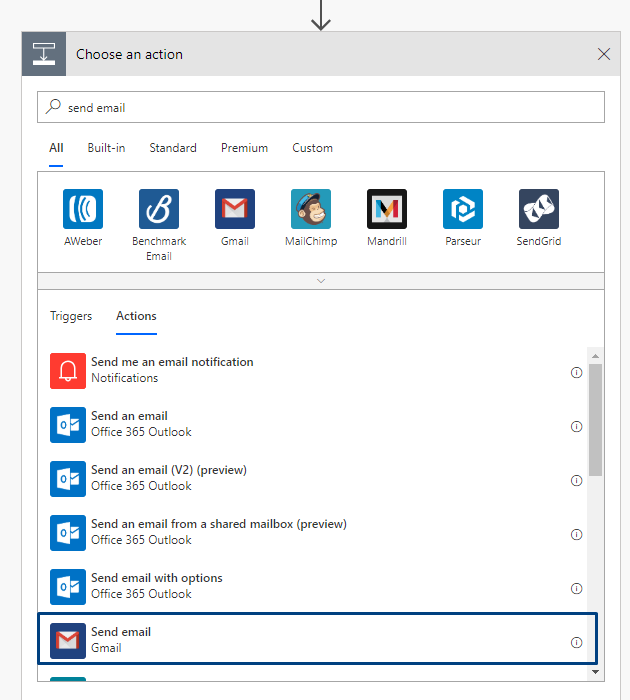This screenshot has height=700, width=630.
Task: Show info for Gmail Send email action
Action: (576, 642)
